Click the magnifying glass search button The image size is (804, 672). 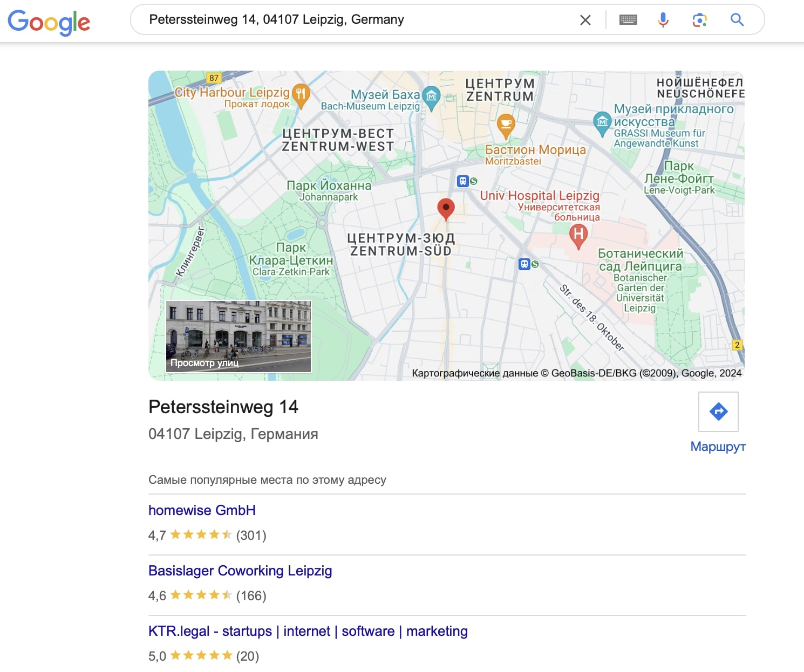[x=737, y=20]
